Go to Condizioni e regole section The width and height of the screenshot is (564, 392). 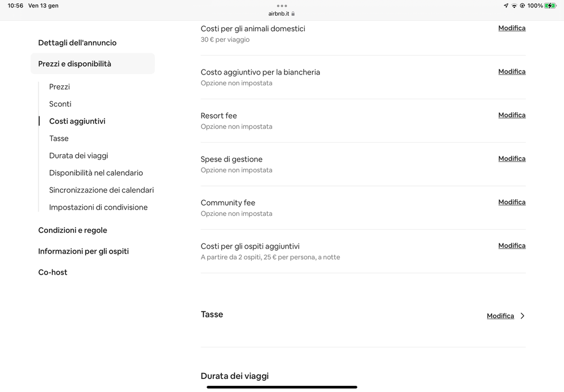point(73,230)
